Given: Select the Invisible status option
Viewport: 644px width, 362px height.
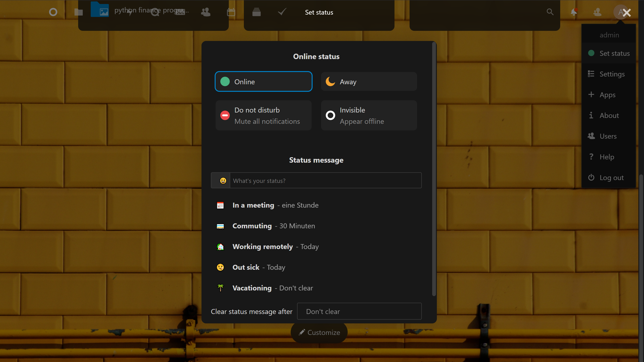Looking at the screenshot, I should coord(369,116).
